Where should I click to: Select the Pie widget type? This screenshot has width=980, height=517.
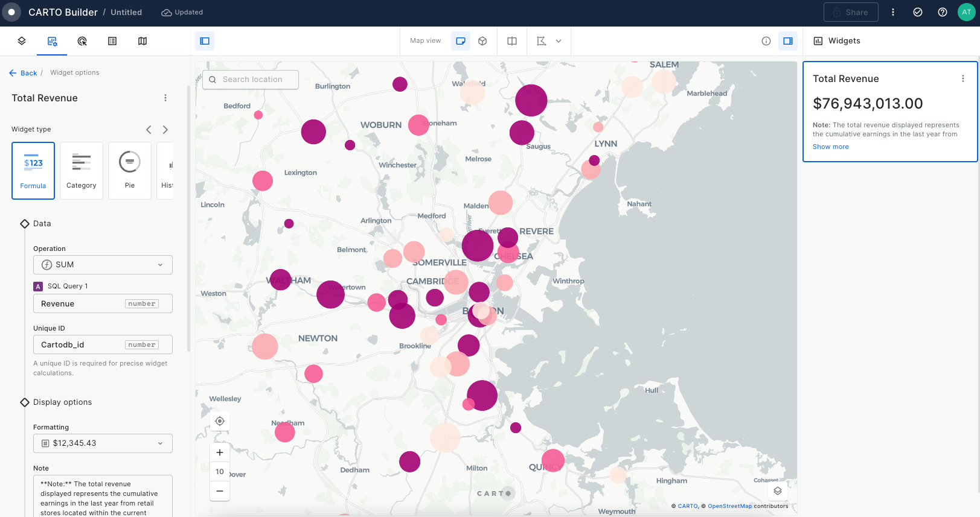pos(130,171)
